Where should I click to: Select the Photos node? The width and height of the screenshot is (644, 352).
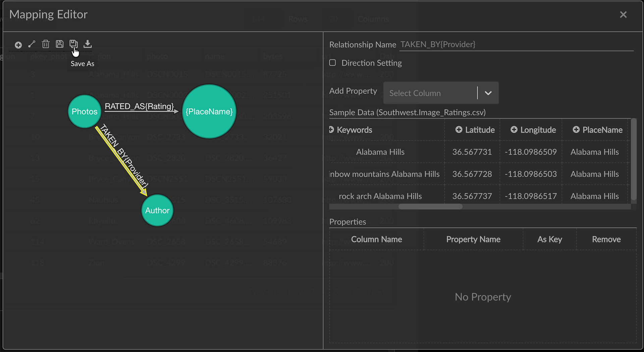pos(85,112)
